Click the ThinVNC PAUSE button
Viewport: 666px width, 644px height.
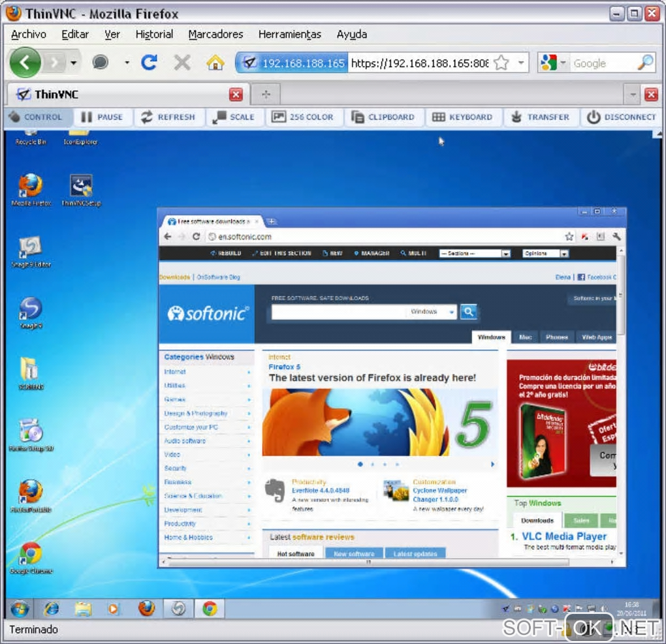point(103,117)
